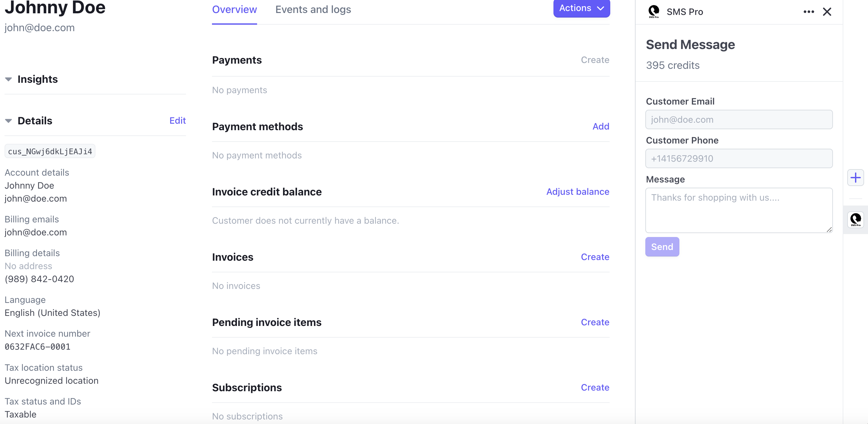Screen dimensions: 868x424
Task: Switch to the Events and logs tab
Action: pos(313,9)
